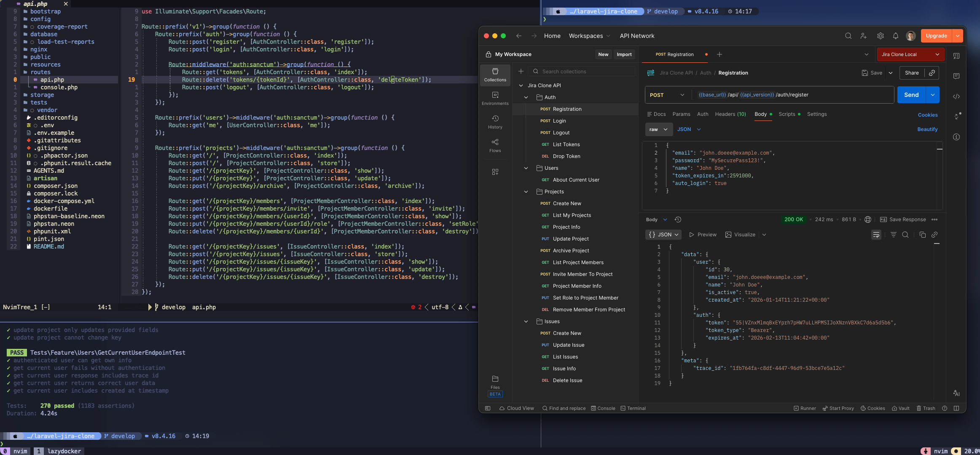
Task: Click the code snippet icon in right sidebar
Action: tap(956, 96)
